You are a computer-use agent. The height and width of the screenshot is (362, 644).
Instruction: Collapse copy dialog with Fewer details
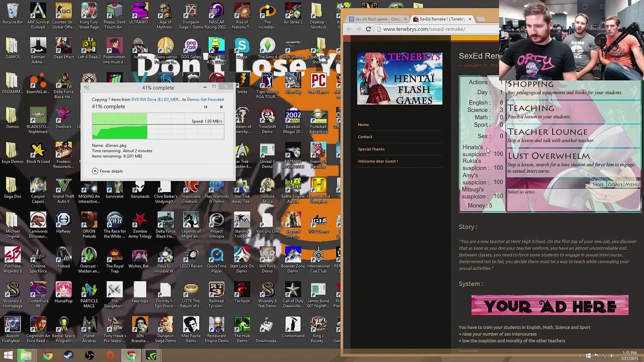tap(107, 171)
